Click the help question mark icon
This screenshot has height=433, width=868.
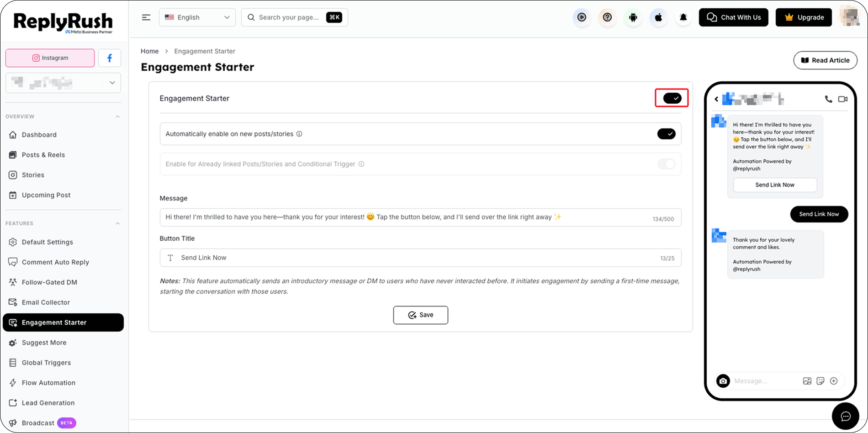tap(607, 17)
